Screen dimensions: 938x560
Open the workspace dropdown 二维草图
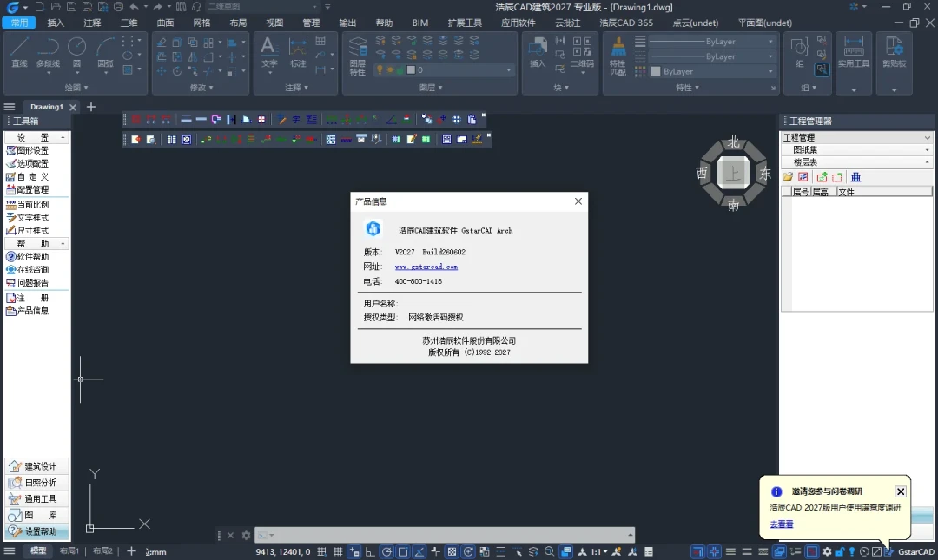click(262, 7)
